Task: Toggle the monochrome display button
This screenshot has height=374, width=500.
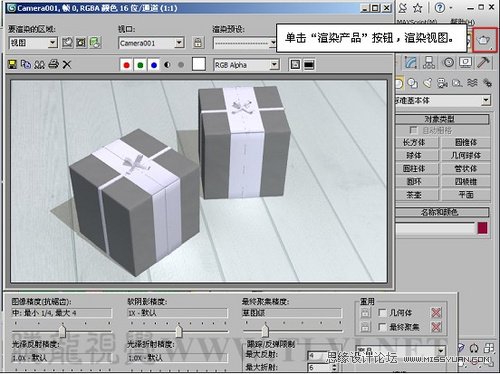Action: click(181, 65)
